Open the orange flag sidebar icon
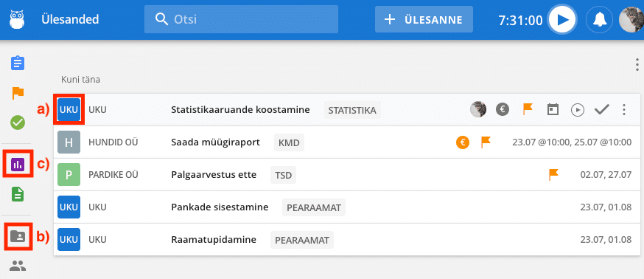Viewport: 644px width, 279px height. click(18, 94)
